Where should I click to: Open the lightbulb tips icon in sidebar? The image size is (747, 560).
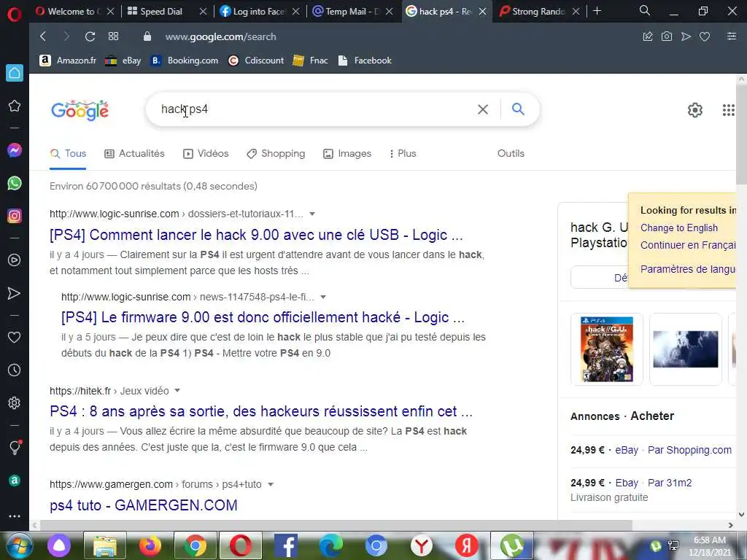pos(15,447)
